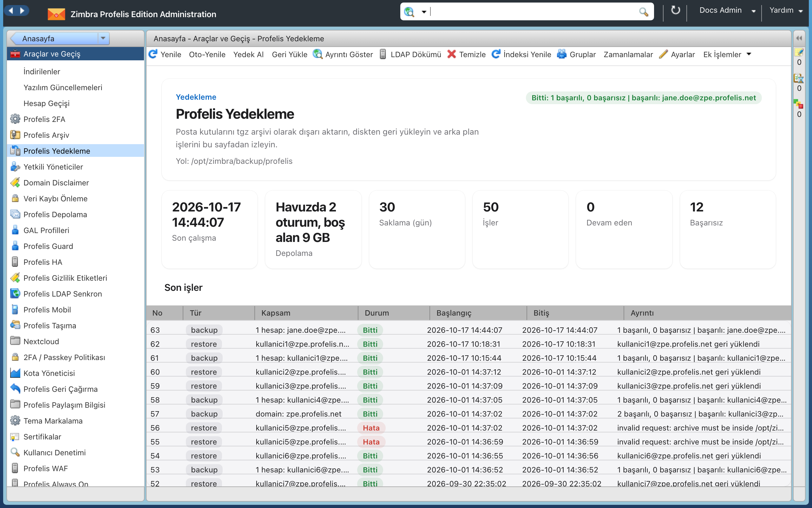
Task: Open Ayarlar pencil icon
Action: pyautogui.click(x=663, y=54)
